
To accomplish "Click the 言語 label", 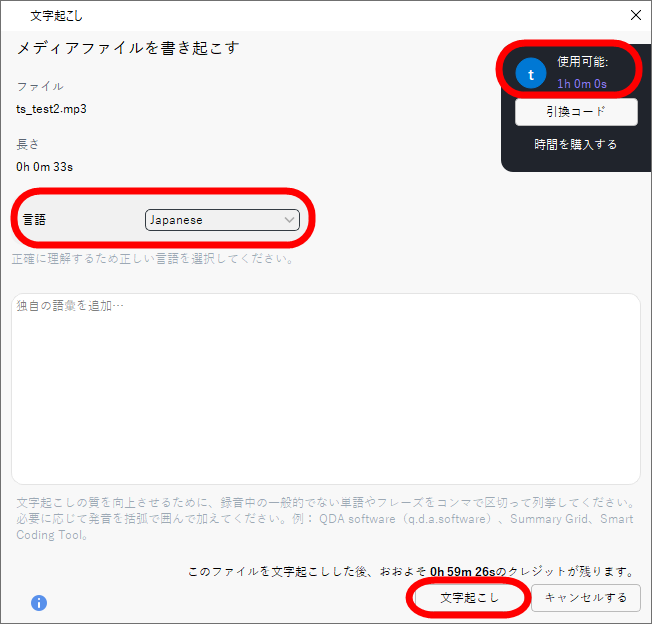I will click(34, 220).
